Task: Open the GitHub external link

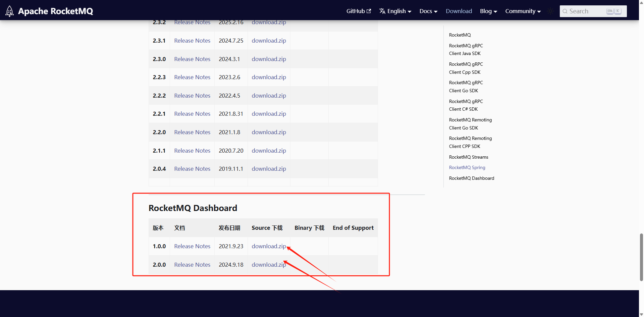Action: point(359,11)
